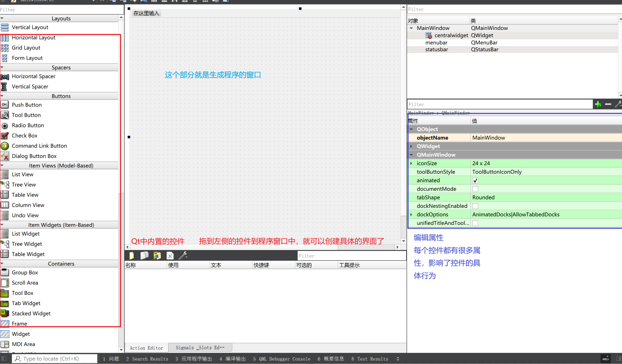Click the 在这里输入 menu placeholder
The width and height of the screenshot is (622, 364).
coord(146,13)
